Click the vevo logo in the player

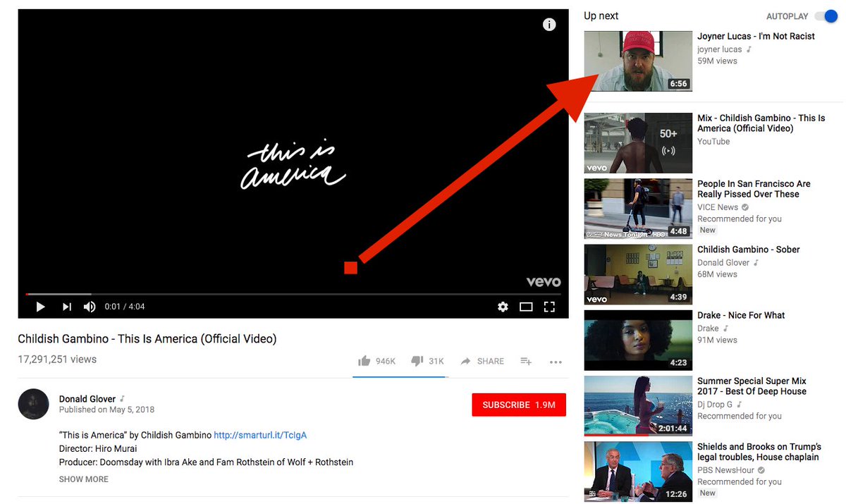[x=544, y=281]
